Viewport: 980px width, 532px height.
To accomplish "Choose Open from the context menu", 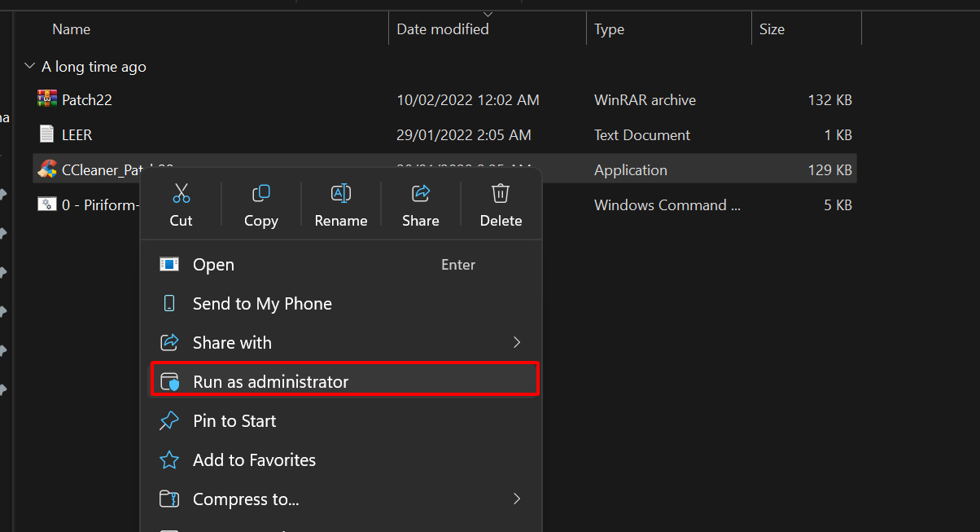I will pyautogui.click(x=213, y=265).
